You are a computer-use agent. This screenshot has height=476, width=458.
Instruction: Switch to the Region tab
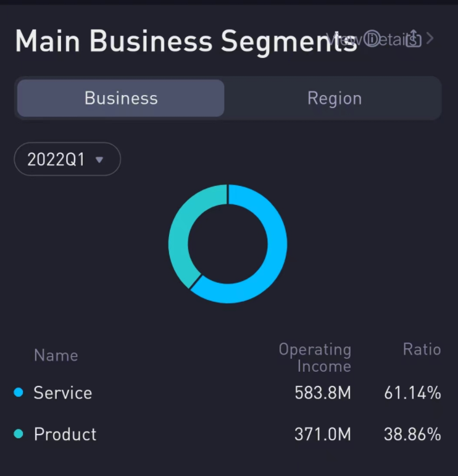click(x=334, y=98)
